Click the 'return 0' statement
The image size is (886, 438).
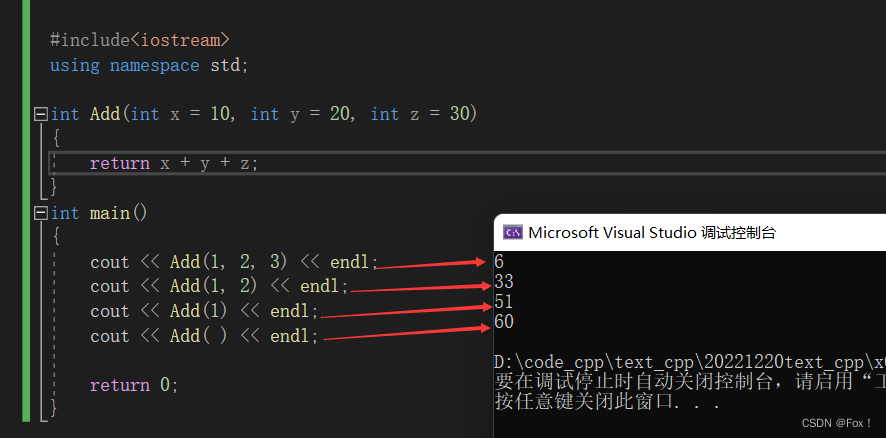tap(134, 385)
